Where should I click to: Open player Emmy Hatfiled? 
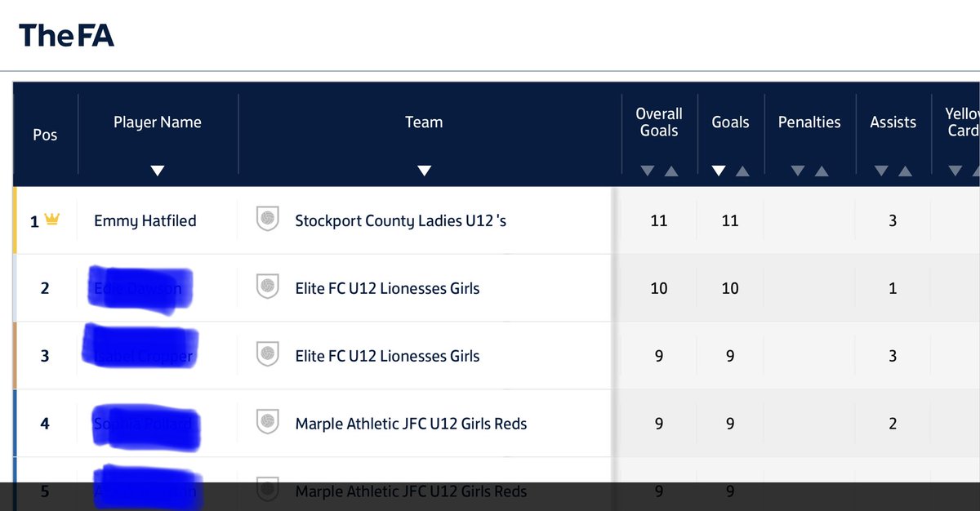[x=145, y=220]
